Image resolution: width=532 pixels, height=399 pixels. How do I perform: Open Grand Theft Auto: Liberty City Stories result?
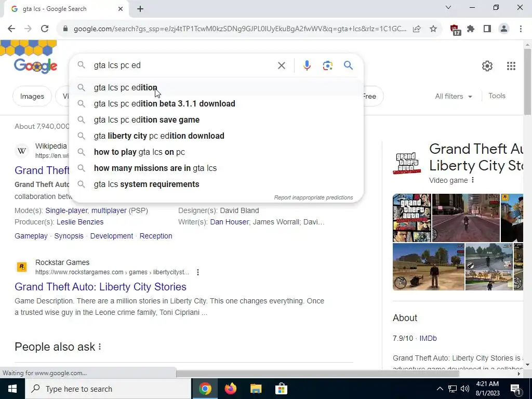tap(100, 287)
